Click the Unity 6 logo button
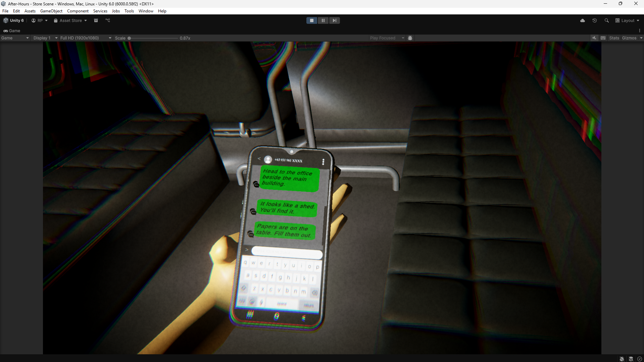The width and height of the screenshot is (644, 362). 13,20
